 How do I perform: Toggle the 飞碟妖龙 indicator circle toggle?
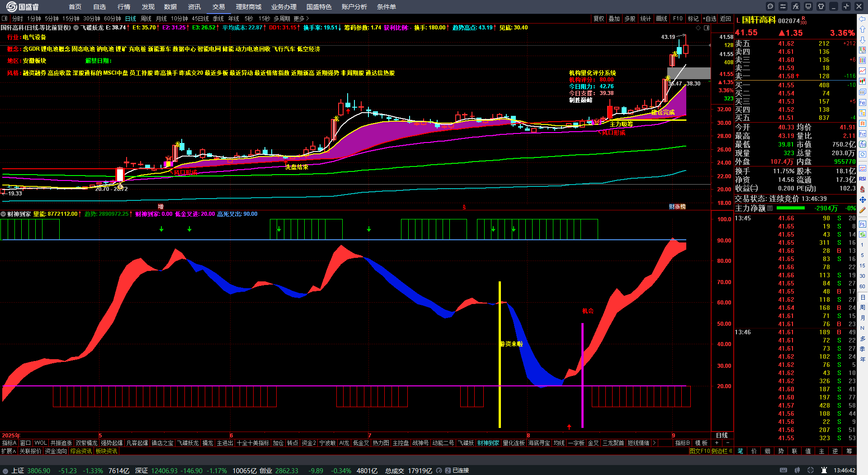76,28
